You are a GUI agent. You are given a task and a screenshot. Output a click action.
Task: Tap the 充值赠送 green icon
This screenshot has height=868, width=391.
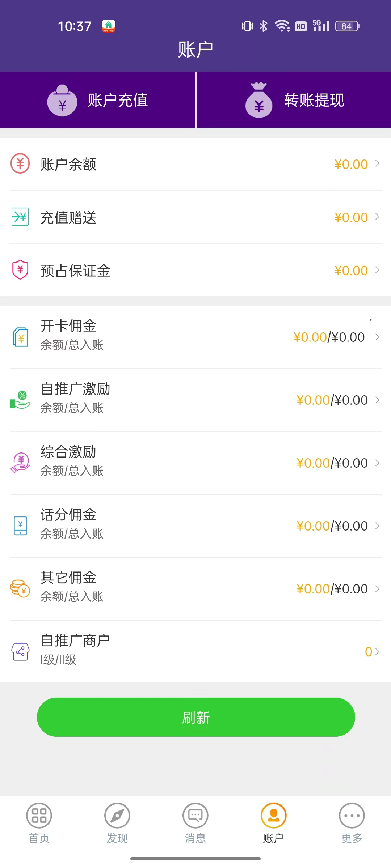[x=20, y=217]
